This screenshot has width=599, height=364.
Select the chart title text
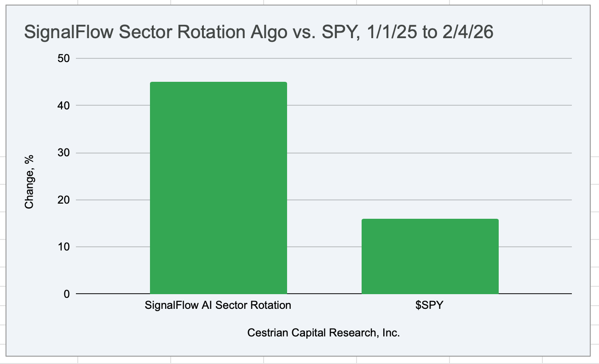pyautogui.click(x=258, y=33)
